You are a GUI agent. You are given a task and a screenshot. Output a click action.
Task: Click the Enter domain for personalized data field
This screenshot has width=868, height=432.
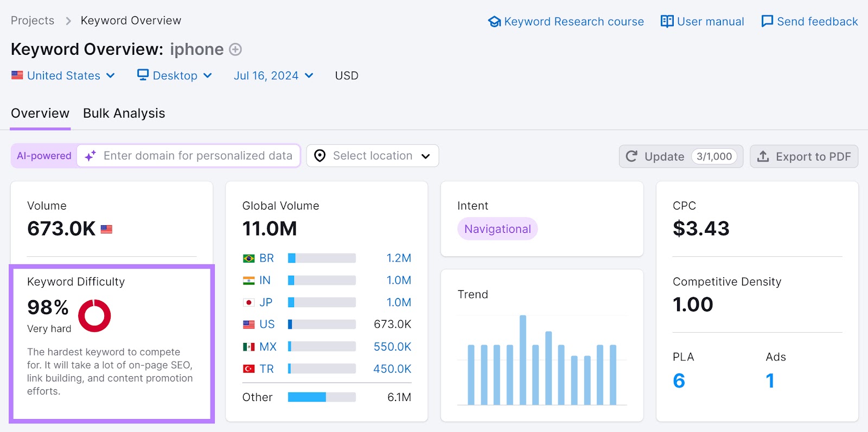(198, 156)
